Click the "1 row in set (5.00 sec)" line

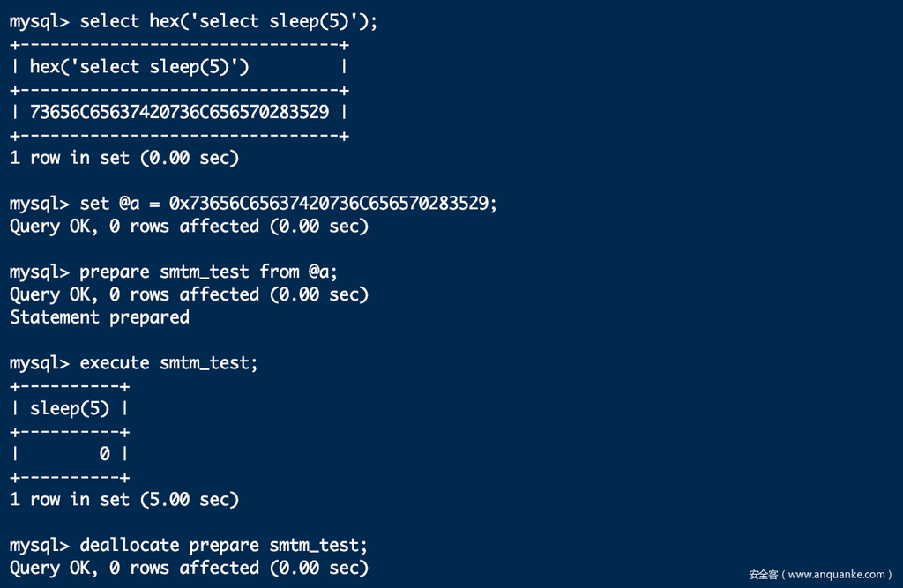(124, 500)
